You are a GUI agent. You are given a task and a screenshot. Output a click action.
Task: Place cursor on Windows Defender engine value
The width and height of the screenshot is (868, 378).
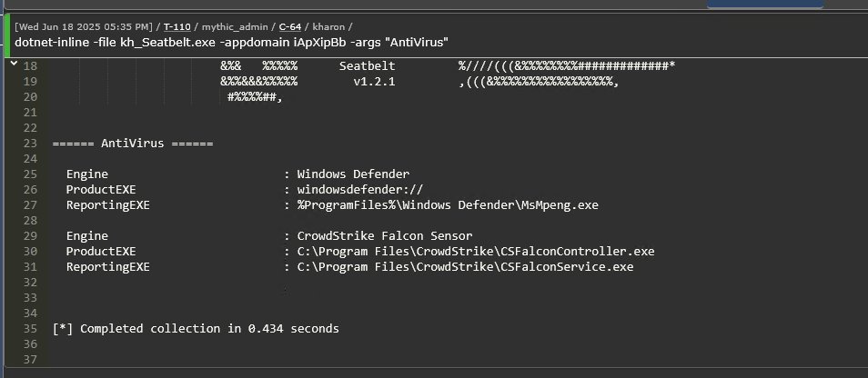353,174
